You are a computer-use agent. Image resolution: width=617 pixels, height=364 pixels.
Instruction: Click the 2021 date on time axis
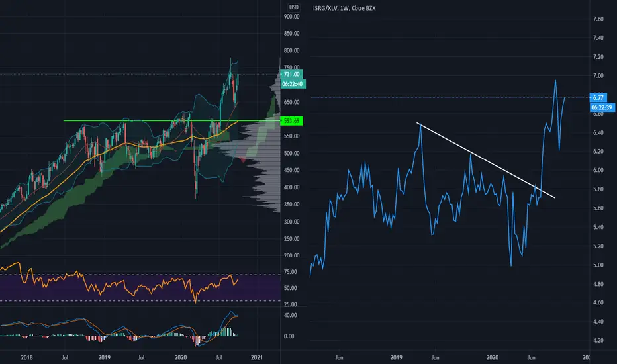pyautogui.click(x=257, y=357)
